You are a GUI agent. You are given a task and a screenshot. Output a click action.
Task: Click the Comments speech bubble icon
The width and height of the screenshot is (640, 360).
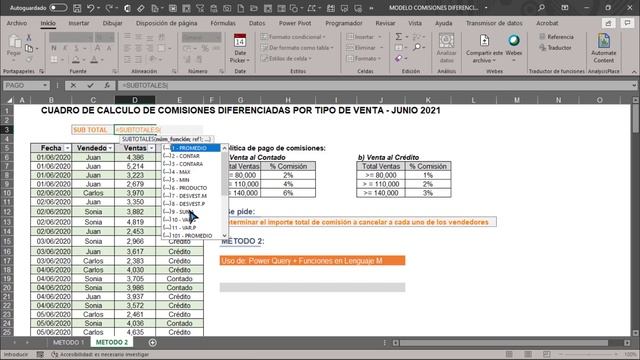(x=627, y=23)
